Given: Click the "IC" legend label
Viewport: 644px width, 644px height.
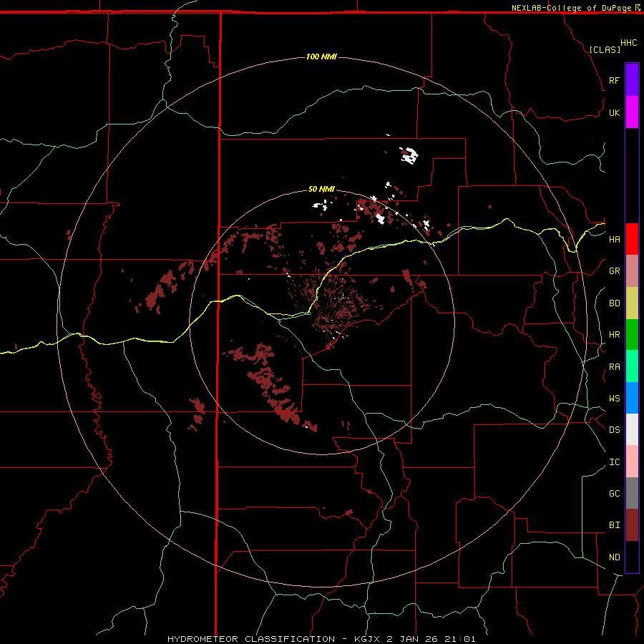Looking at the screenshot, I should 614,462.
